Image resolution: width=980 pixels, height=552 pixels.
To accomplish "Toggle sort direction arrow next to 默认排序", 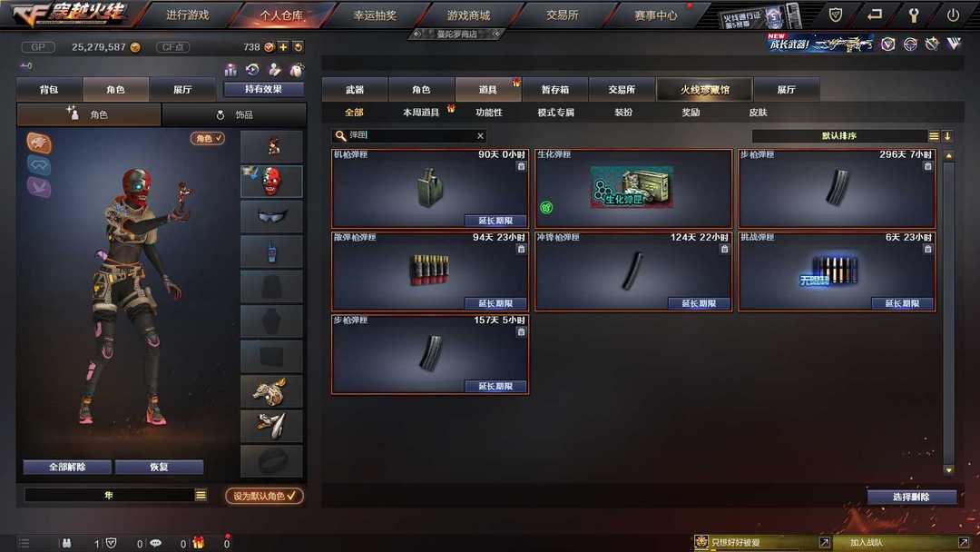I will point(947,136).
